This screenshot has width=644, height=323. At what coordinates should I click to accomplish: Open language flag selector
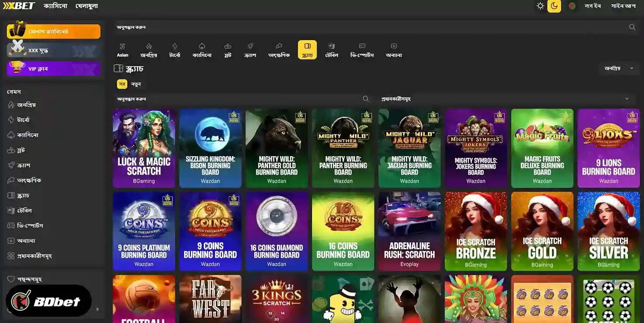572,6
